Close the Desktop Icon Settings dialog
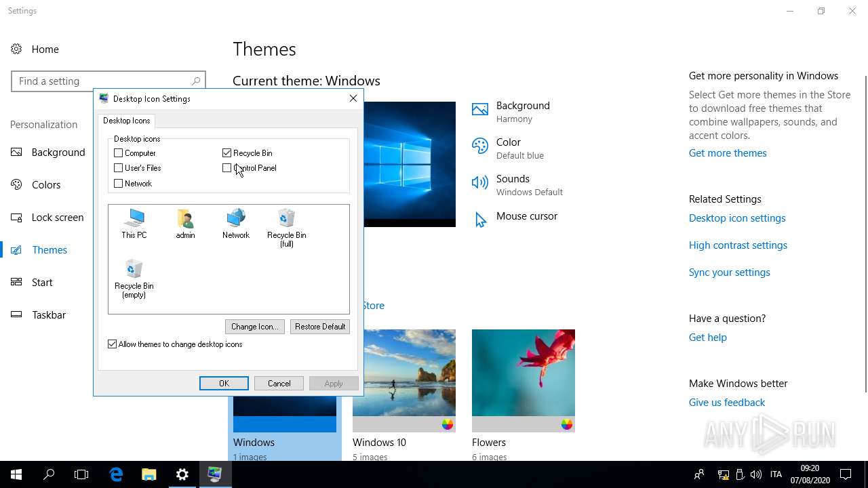The height and width of the screenshot is (488, 868). pos(353,98)
